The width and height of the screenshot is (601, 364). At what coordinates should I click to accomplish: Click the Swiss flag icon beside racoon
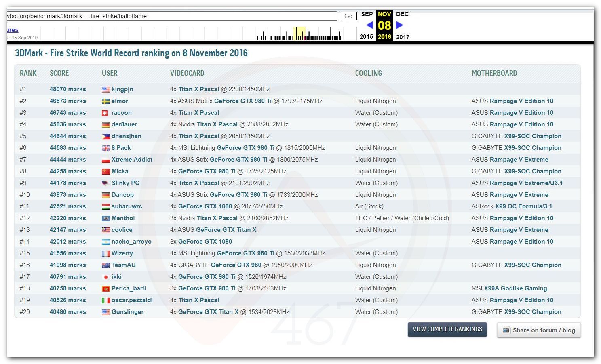click(x=105, y=113)
